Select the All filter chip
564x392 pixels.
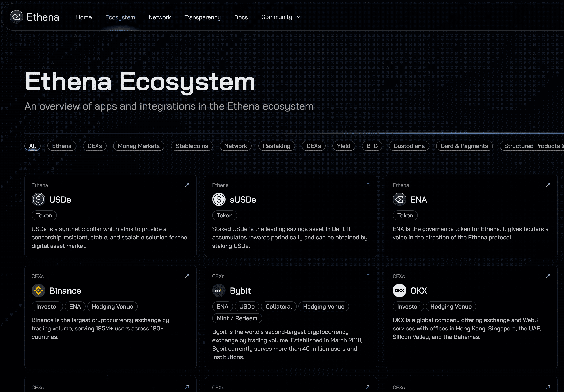33,146
